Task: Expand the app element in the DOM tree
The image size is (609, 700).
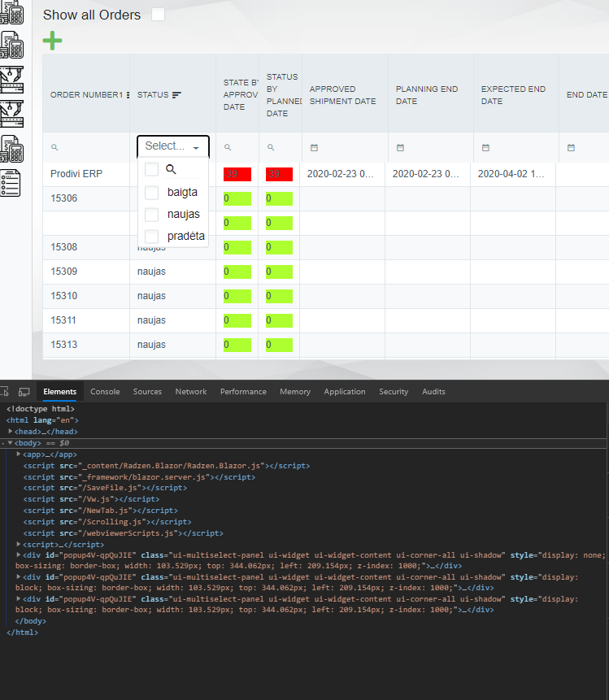Action: (19, 454)
